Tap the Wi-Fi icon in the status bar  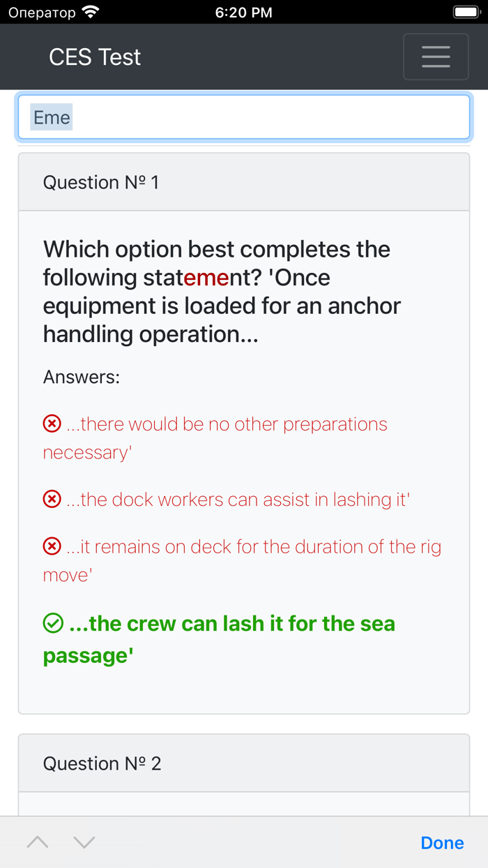click(89, 11)
